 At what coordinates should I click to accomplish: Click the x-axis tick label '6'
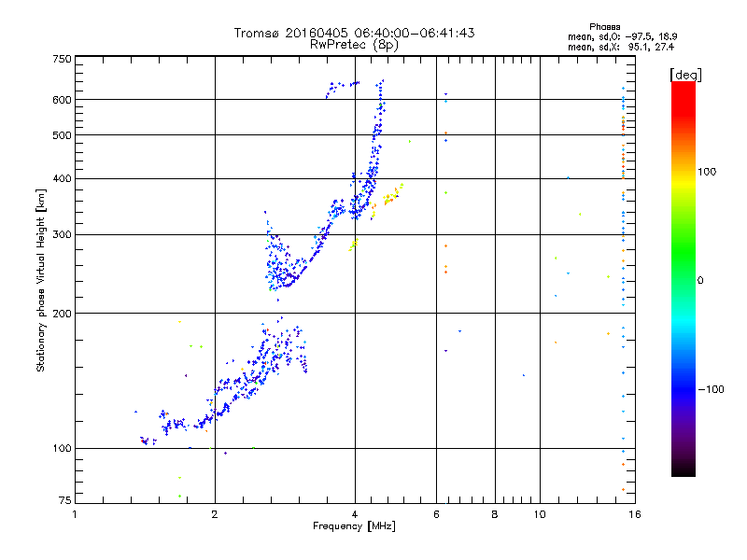pos(436,514)
